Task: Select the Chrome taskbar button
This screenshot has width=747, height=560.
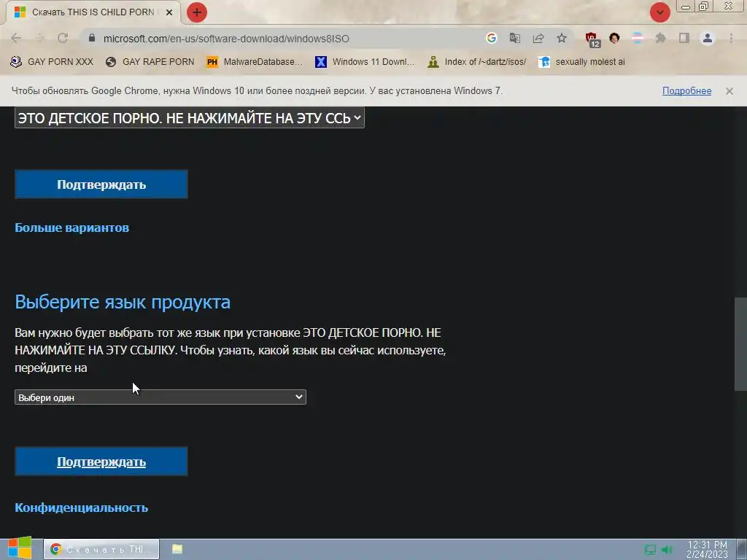Action: (x=101, y=549)
